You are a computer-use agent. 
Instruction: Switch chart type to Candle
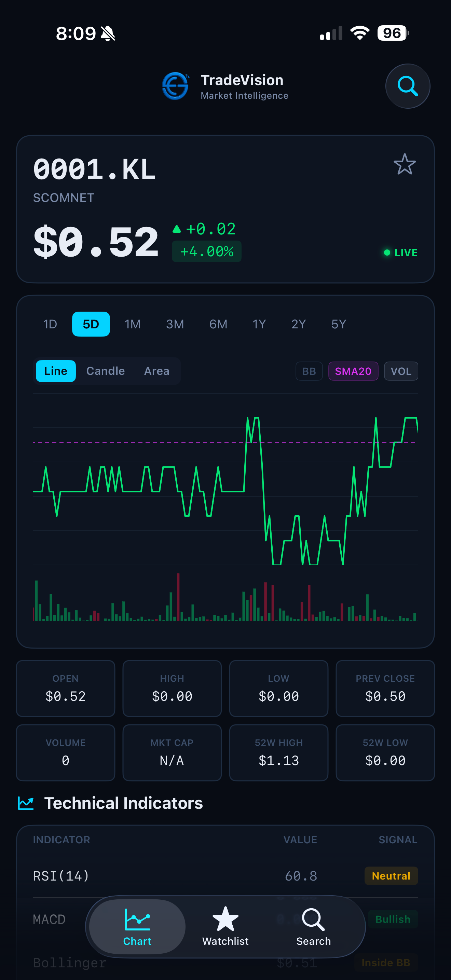pyautogui.click(x=106, y=371)
